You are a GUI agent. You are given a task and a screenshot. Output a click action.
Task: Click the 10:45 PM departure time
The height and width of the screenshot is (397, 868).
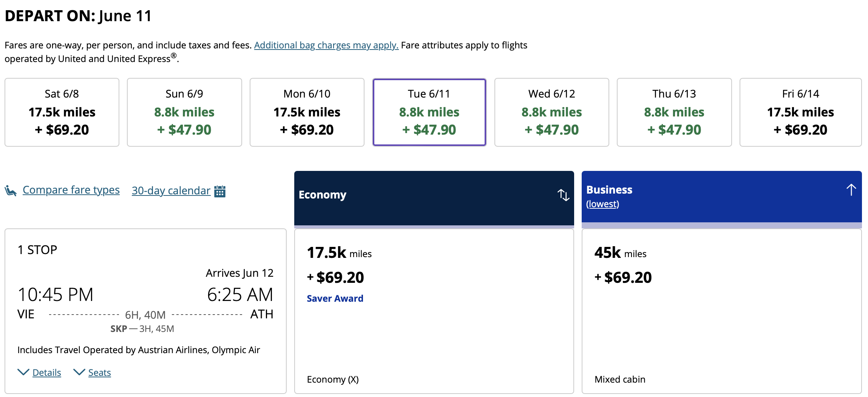[56, 295]
